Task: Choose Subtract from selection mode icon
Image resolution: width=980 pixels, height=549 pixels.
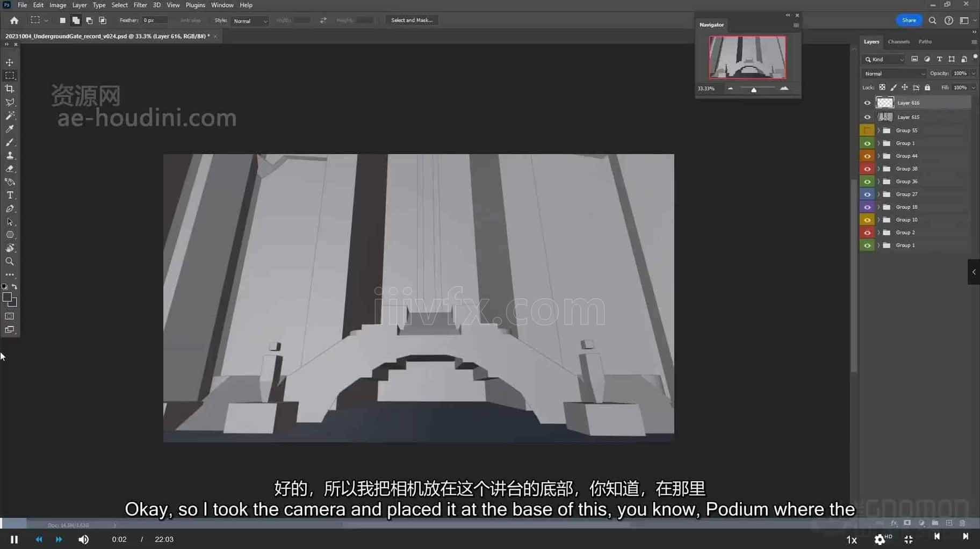Action: tap(89, 20)
